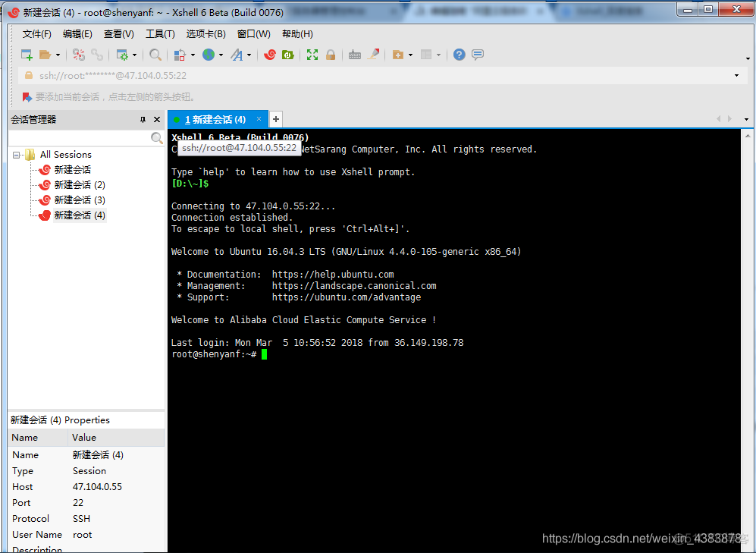
Task: Select session 新建会话 (4) in tree
Action: (80, 215)
